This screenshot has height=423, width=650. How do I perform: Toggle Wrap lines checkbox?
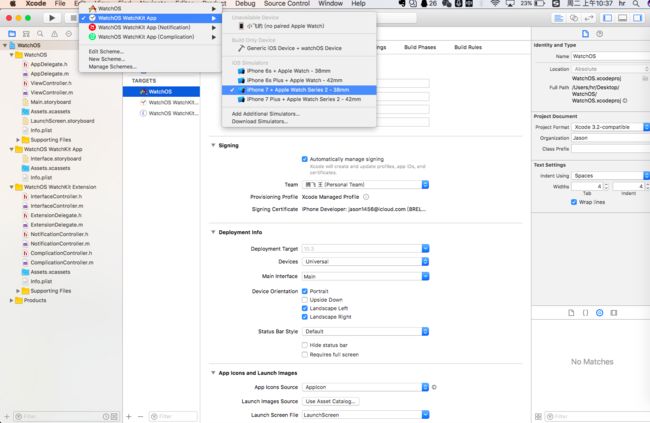pos(574,202)
